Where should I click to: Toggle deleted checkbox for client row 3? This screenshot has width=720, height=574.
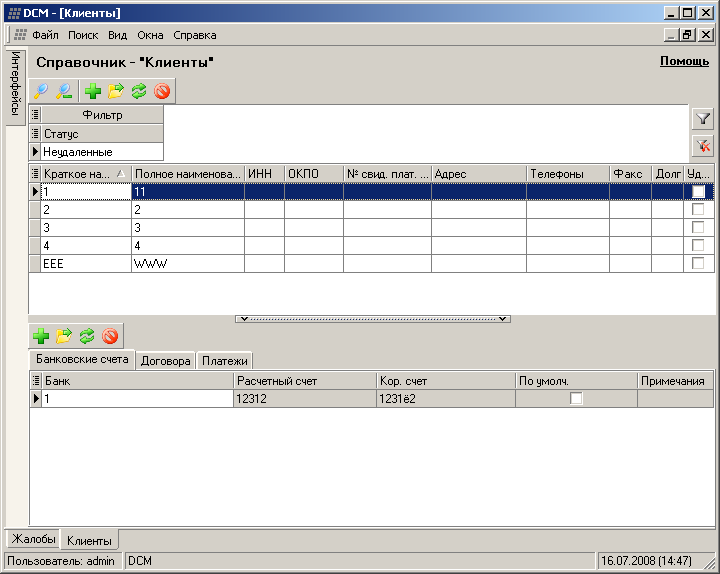(x=698, y=227)
